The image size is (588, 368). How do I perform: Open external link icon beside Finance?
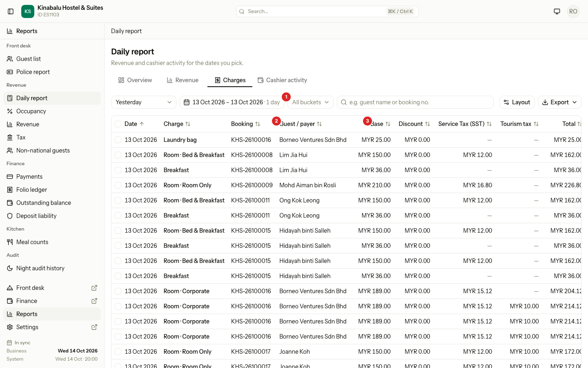pos(94,301)
